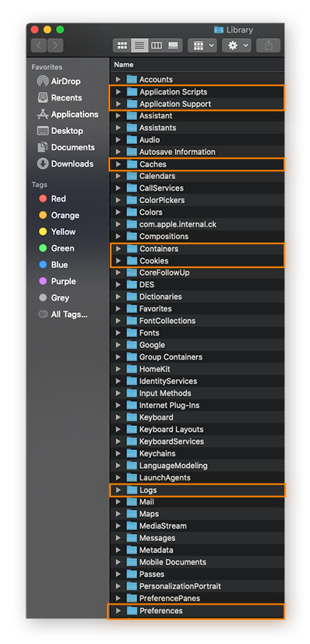Select the Messages row

pos(197,538)
